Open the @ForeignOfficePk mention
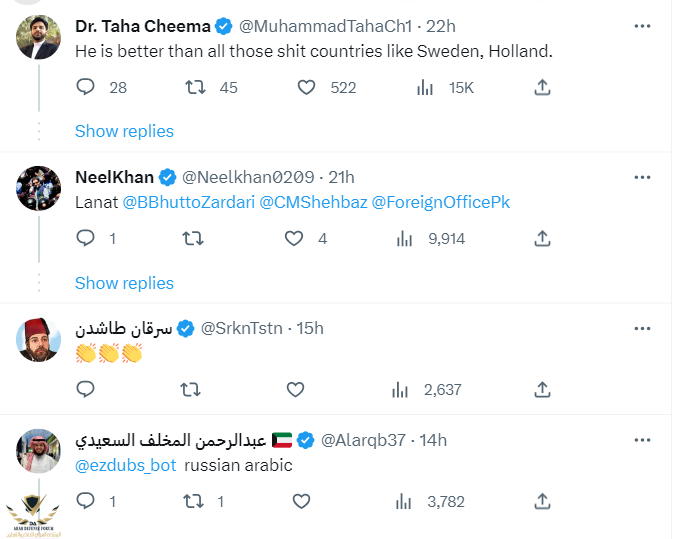 pyautogui.click(x=440, y=202)
